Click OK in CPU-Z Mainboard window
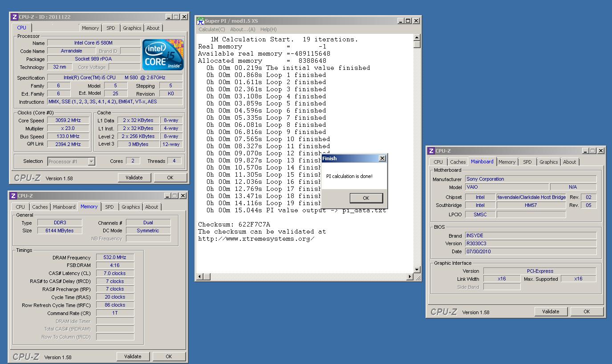This screenshot has height=364, width=612. coord(587,311)
